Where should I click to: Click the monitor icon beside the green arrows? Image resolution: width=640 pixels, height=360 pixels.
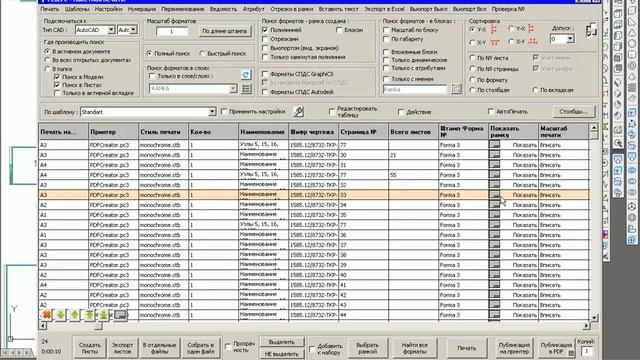tap(120, 315)
